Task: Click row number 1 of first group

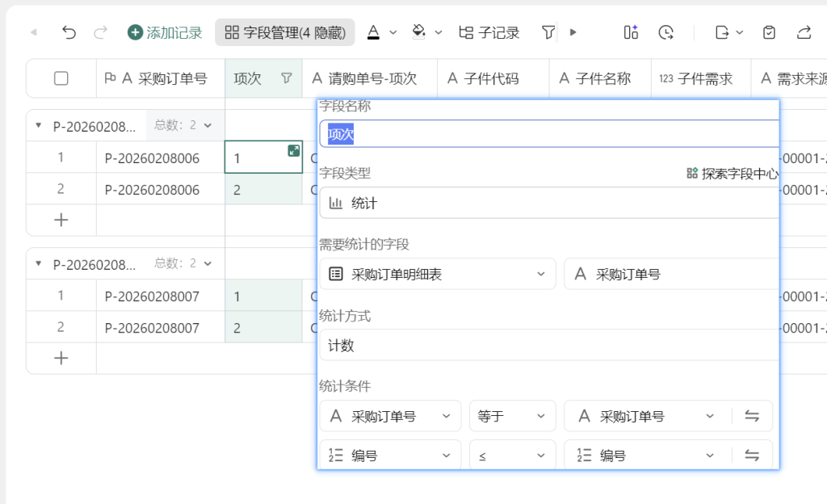Action: (61, 157)
